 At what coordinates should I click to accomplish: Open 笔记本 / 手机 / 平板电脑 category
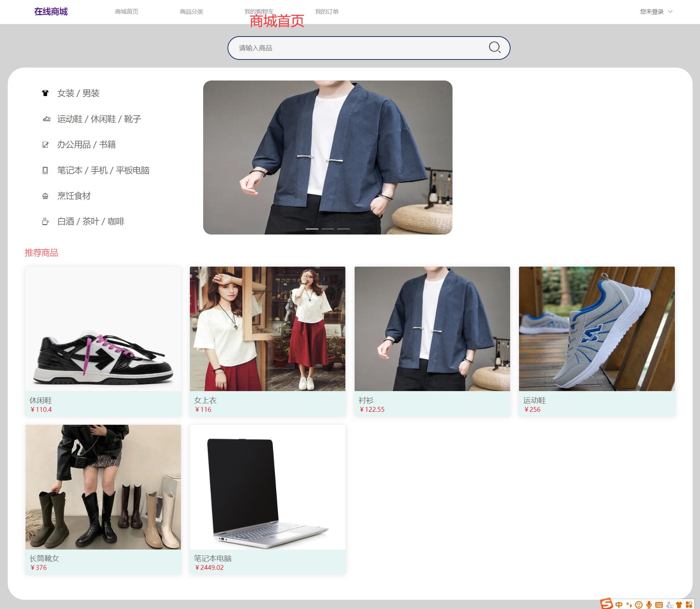[103, 170]
